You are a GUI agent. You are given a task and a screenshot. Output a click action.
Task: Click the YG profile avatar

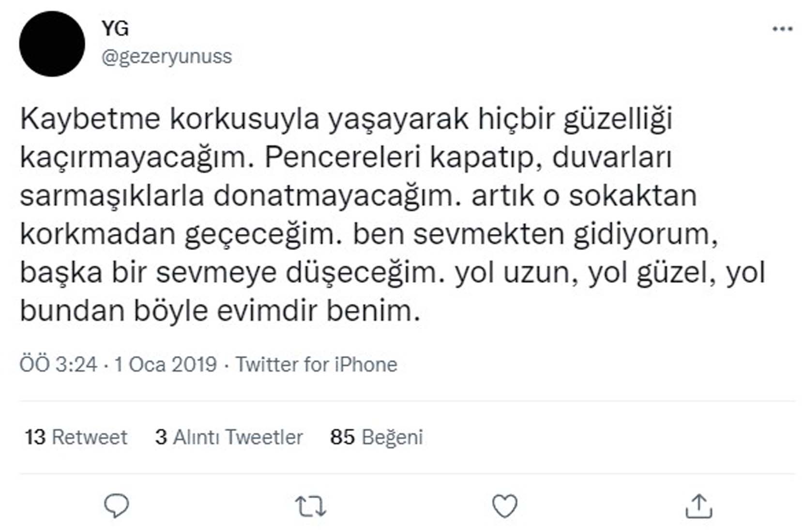click(53, 44)
